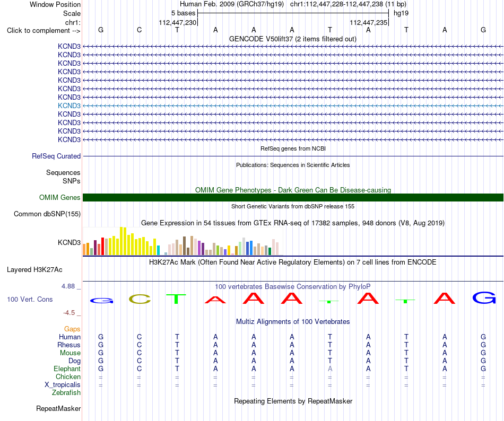Screen dimensions: 504x421
Task: Open the RefSeq Curated track label
Action: [56, 156]
